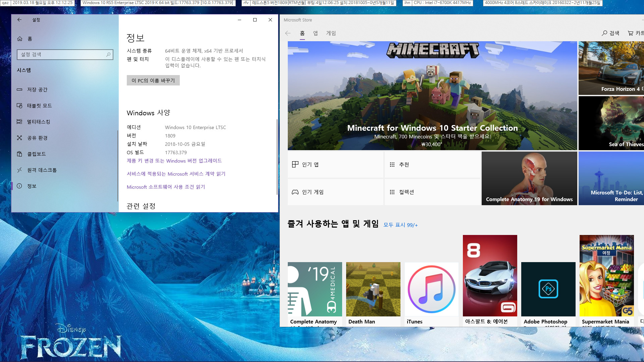The height and width of the screenshot is (362, 644).
Task: Click Rename this PC (이 PC의 이름 바꾸기) button
Action: coord(153,80)
